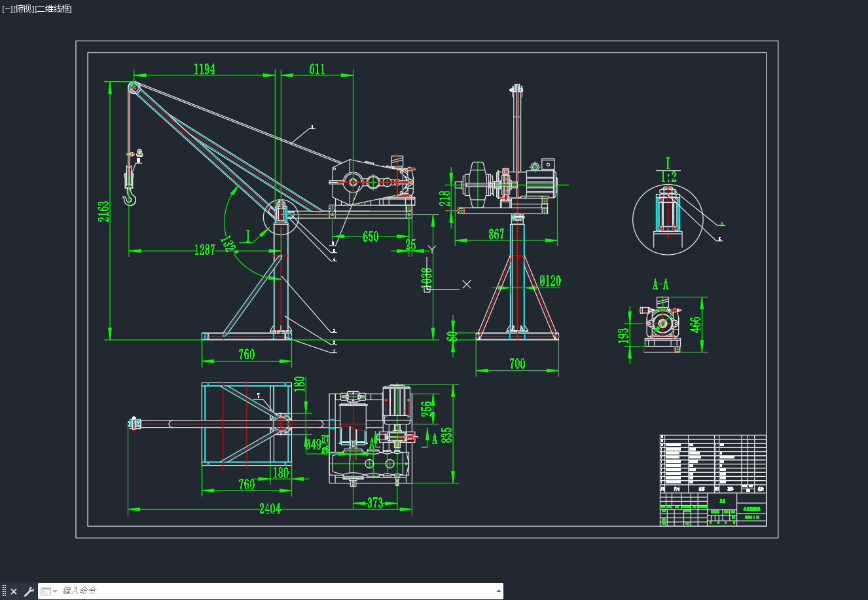
Task: Select the 60 dimension text
Action: click(x=452, y=337)
